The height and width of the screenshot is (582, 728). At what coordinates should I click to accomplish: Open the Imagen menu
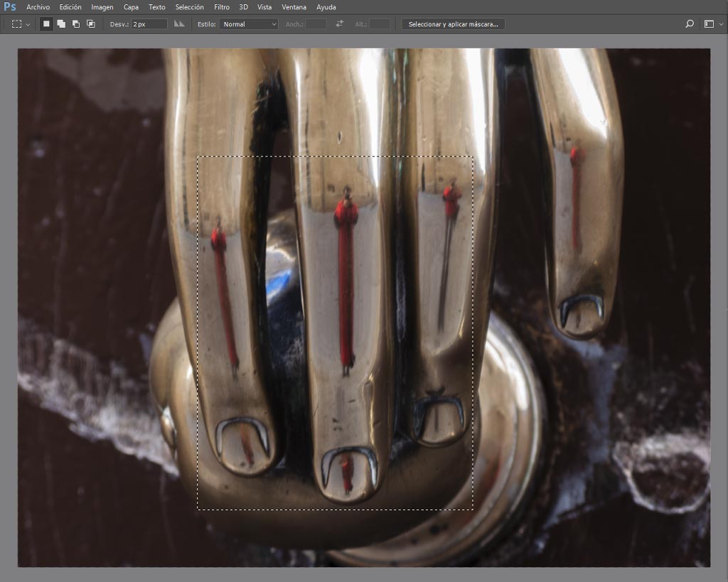[x=102, y=7]
